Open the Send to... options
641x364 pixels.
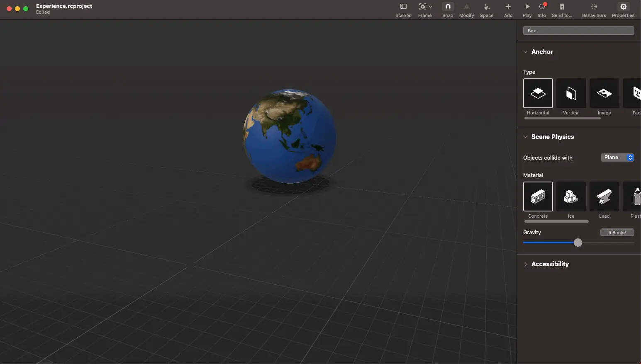click(x=562, y=10)
